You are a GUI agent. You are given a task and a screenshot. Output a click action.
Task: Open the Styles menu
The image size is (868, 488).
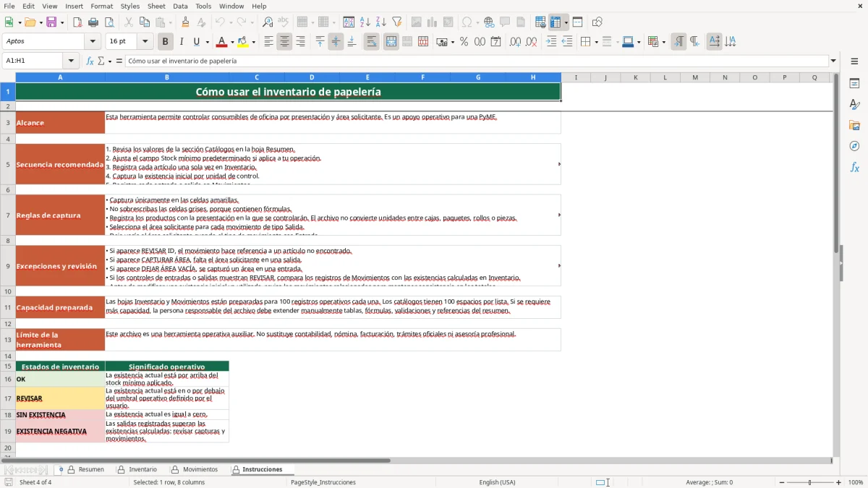click(x=130, y=6)
